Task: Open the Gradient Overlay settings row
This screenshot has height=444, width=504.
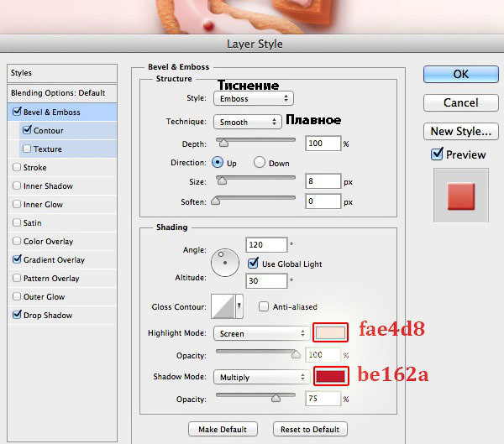Action: click(x=62, y=259)
